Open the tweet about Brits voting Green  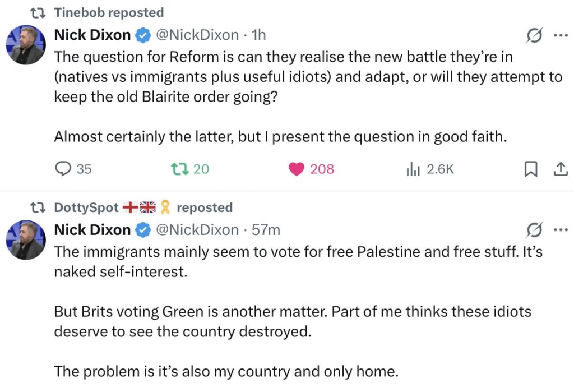click(x=291, y=321)
